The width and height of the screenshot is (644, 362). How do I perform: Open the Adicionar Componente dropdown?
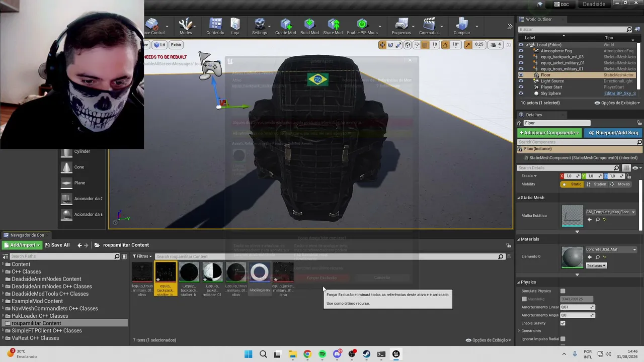pyautogui.click(x=549, y=133)
